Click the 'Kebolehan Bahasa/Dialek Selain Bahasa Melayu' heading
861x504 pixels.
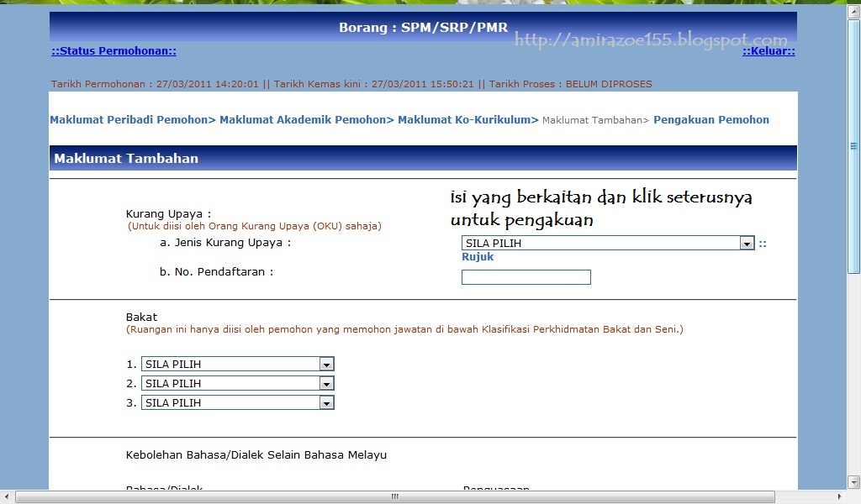[x=256, y=454]
